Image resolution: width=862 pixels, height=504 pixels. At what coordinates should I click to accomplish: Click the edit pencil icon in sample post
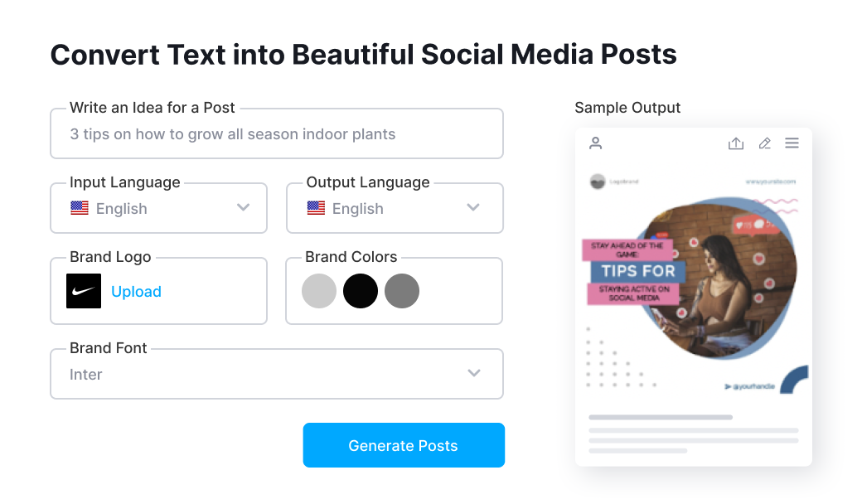pos(764,143)
